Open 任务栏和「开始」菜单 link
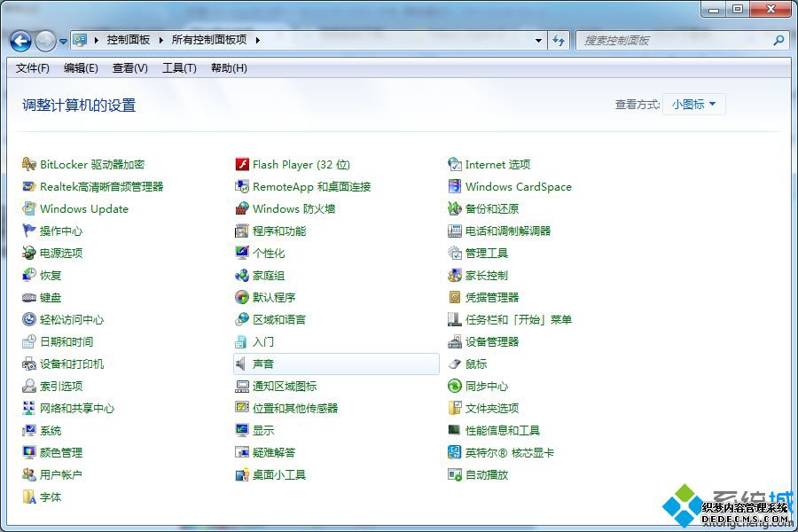 pyautogui.click(x=519, y=320)
